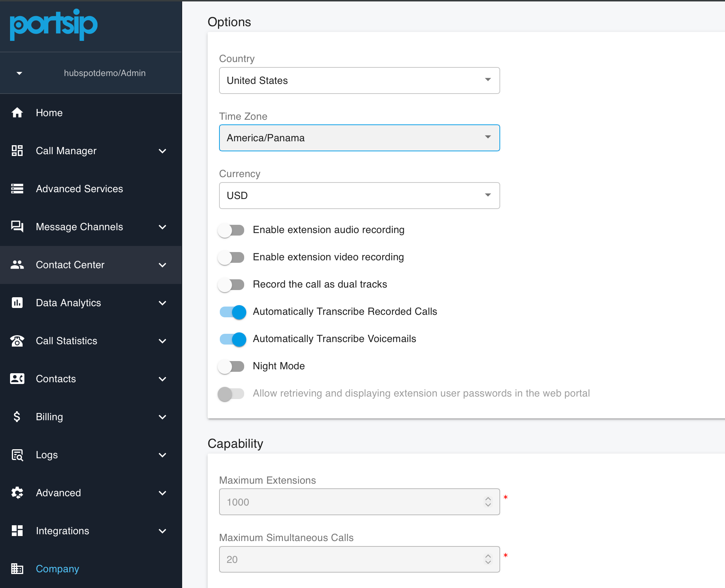Expand the Contact Center chevron
Image resolution: width=725 pixels, height=588 pixels.
pyautogui.click(x=162, y=265)
